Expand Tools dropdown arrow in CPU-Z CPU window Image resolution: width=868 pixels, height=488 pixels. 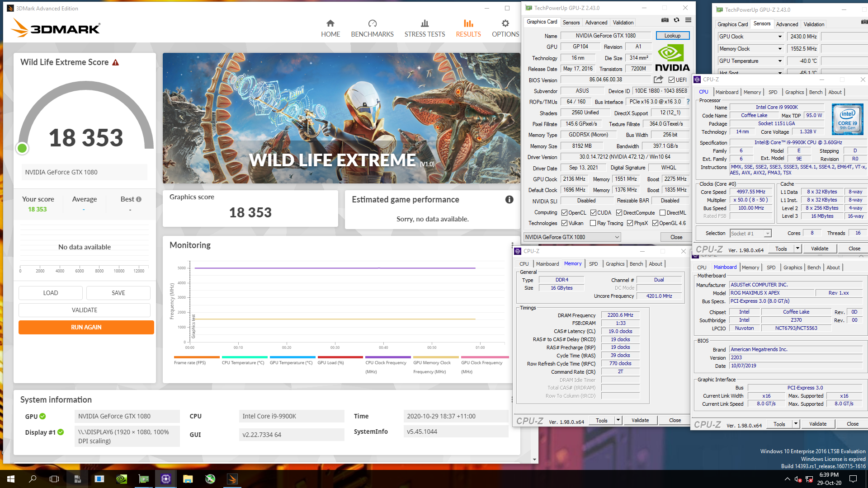(797, 249)
